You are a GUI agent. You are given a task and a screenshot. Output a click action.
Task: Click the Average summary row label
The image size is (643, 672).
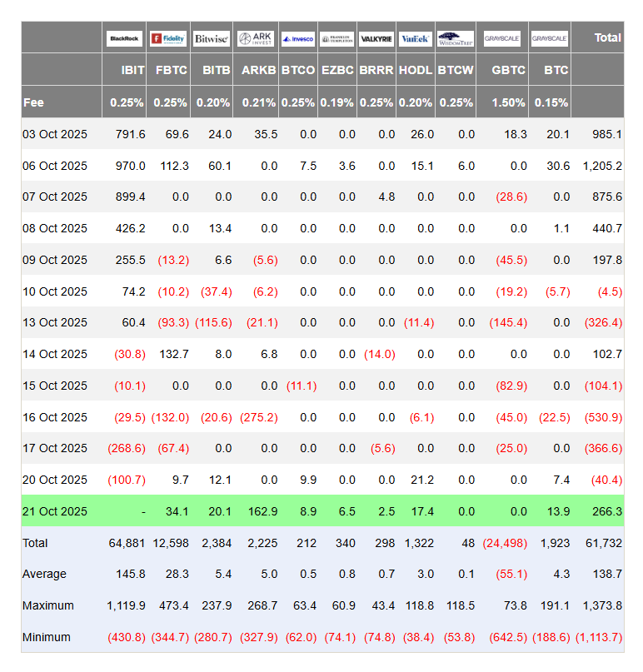44,574
